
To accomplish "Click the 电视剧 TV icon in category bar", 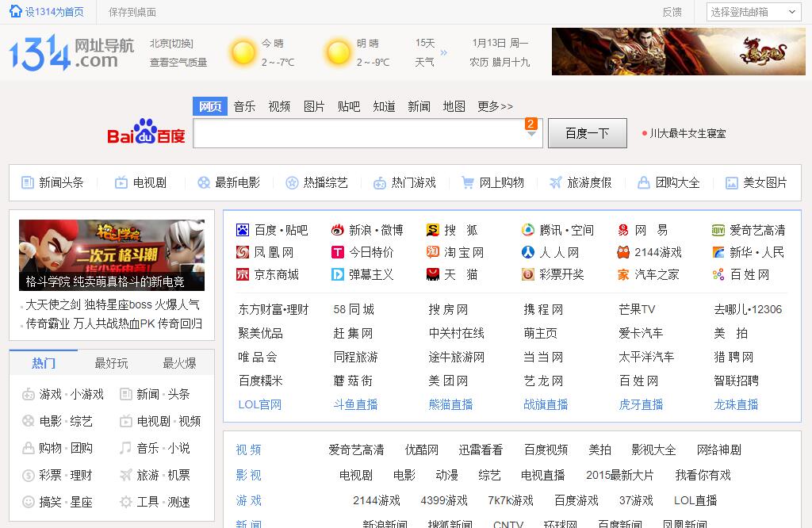I will (x=121, y=182).
